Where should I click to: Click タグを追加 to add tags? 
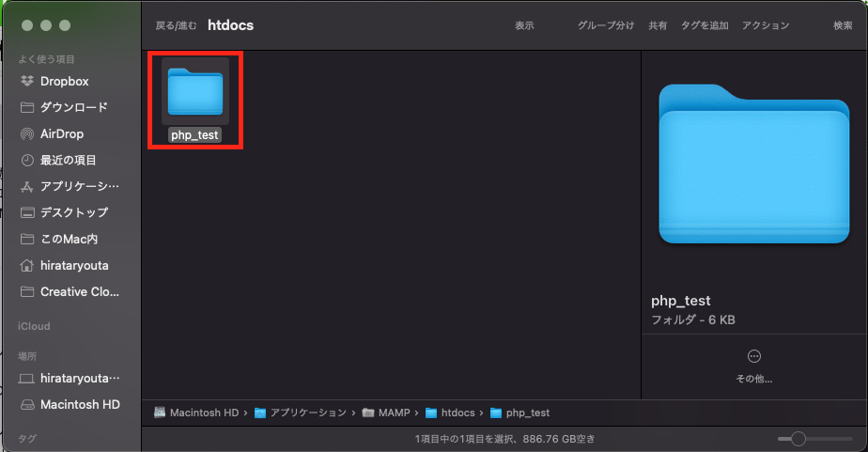[x=705, y=25]
